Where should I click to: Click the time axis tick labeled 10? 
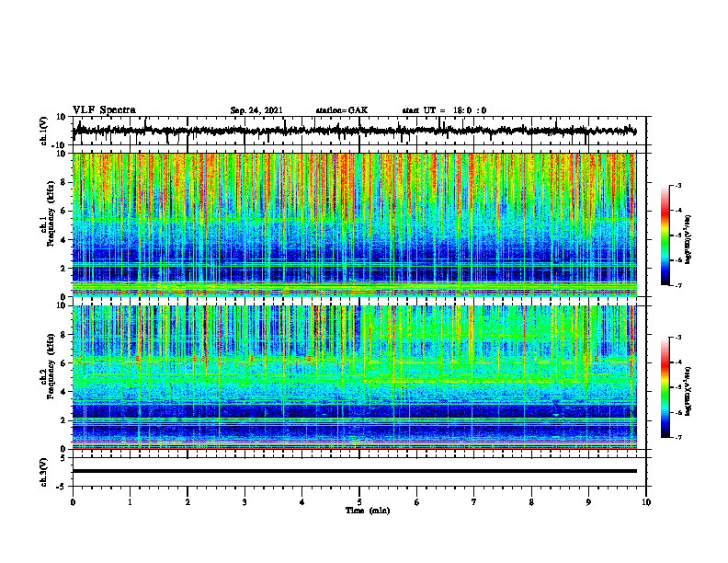coord(646,502)
